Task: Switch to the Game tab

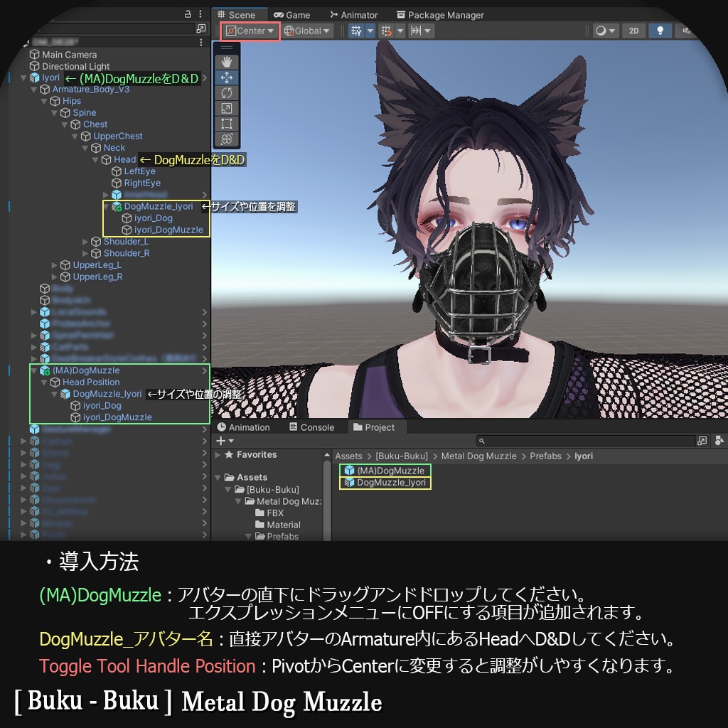Action: [291, 14]
